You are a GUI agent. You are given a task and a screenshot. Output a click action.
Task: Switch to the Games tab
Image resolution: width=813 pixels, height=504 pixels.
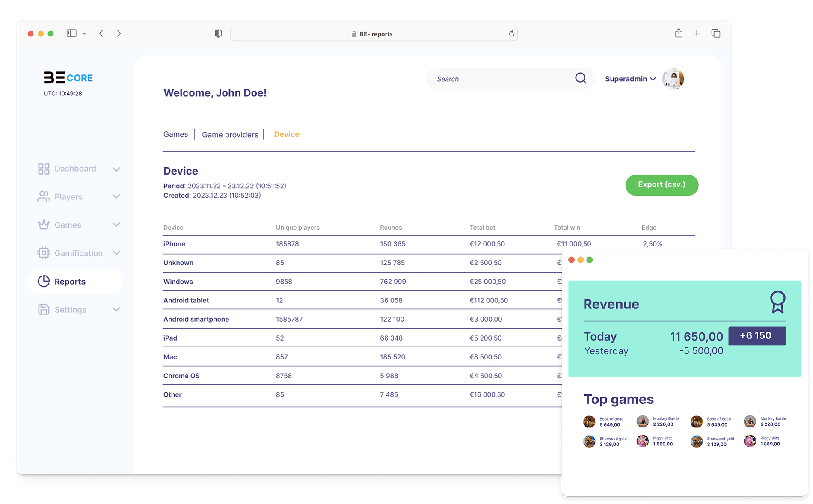tap(175, 134)
